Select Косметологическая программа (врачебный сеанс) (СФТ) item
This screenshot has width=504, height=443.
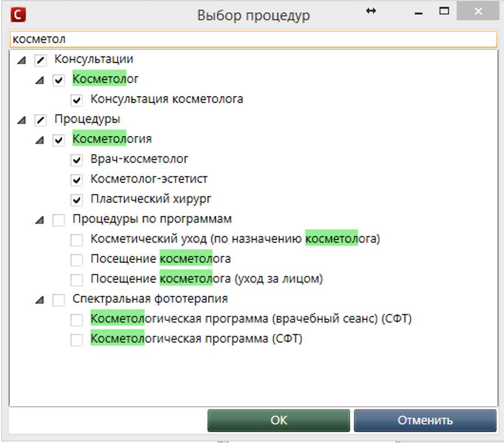251,319
